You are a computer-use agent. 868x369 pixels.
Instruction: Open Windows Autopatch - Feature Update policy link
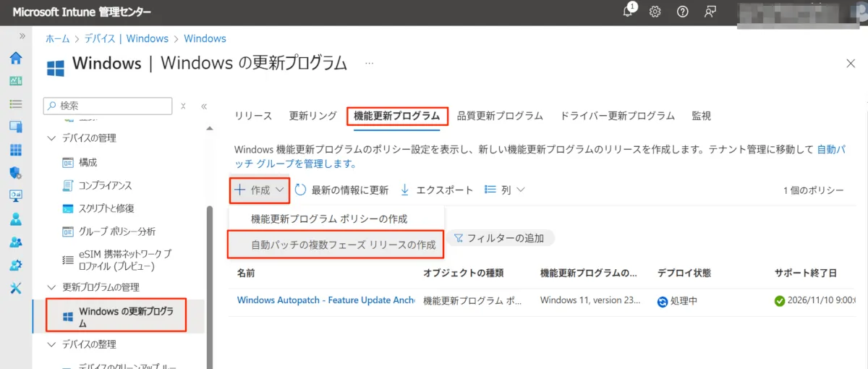click(325, 300)
